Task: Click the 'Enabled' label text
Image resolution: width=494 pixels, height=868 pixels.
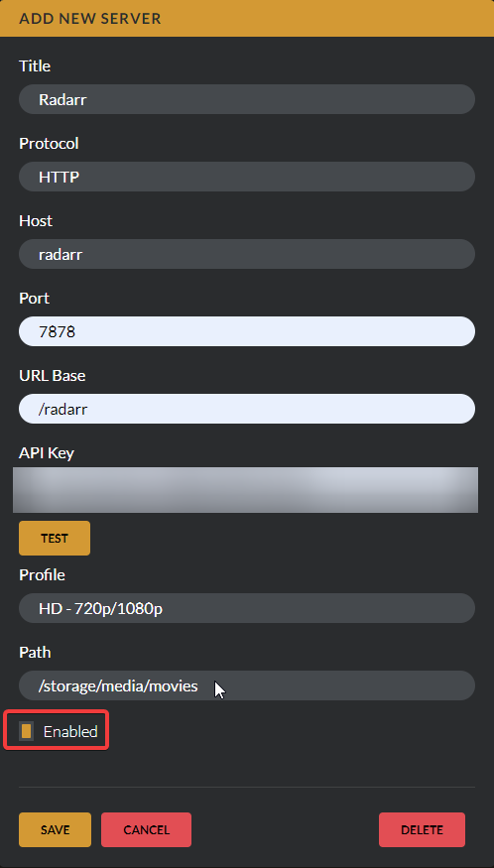Action: (x=70, y=732)
